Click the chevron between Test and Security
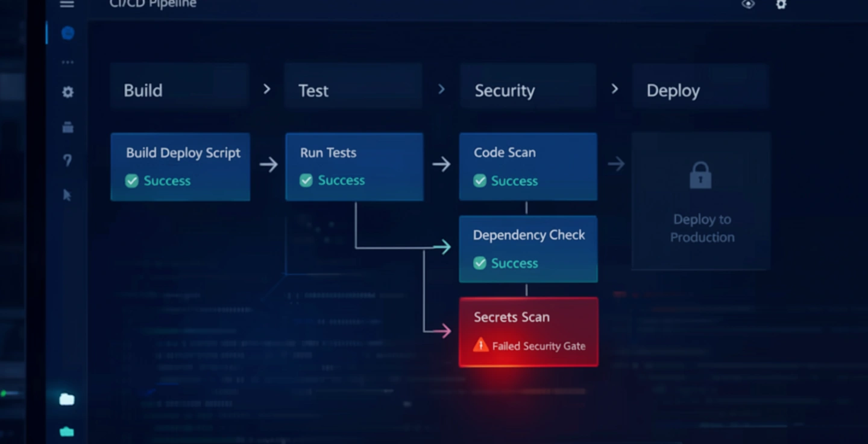This screenshot has width=868, height=444. tap(441, 89)
